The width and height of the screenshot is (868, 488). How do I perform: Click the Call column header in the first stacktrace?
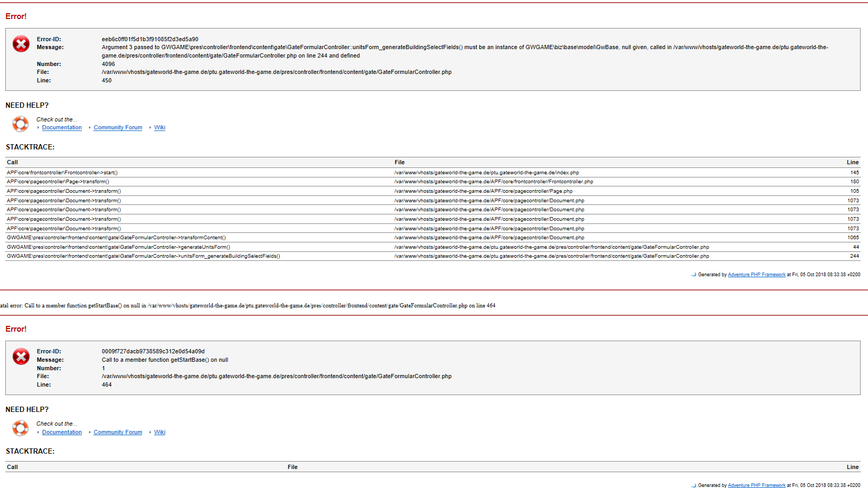point(13,163)
